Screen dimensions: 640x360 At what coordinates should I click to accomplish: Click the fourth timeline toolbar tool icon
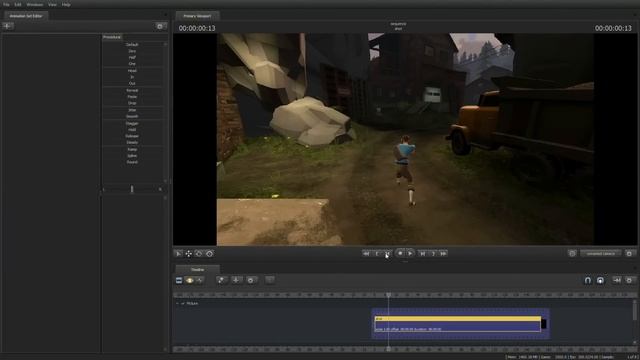tap(221, 280)
